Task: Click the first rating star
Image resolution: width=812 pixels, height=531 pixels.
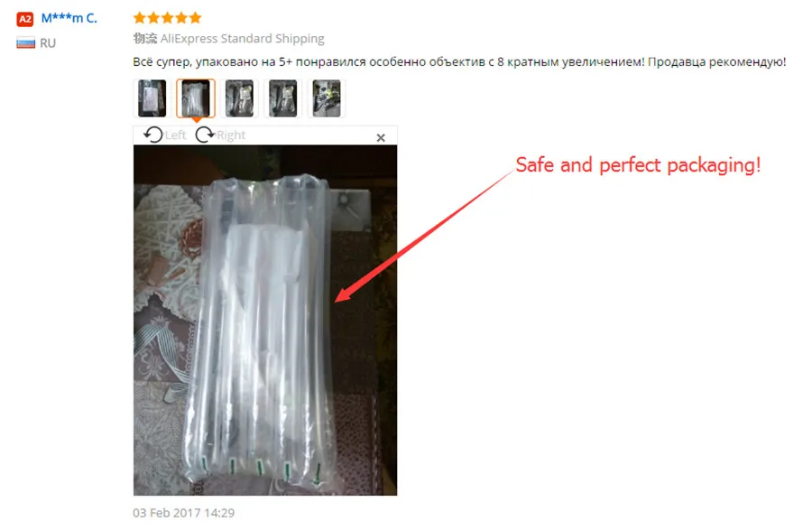Action: 139,18
